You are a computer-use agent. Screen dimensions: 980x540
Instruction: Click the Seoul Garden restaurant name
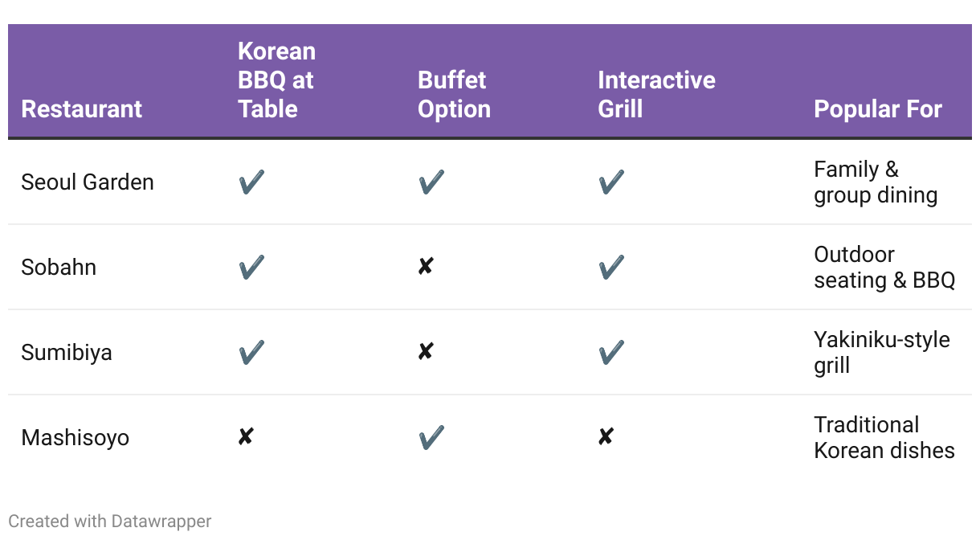coord(88,182)
